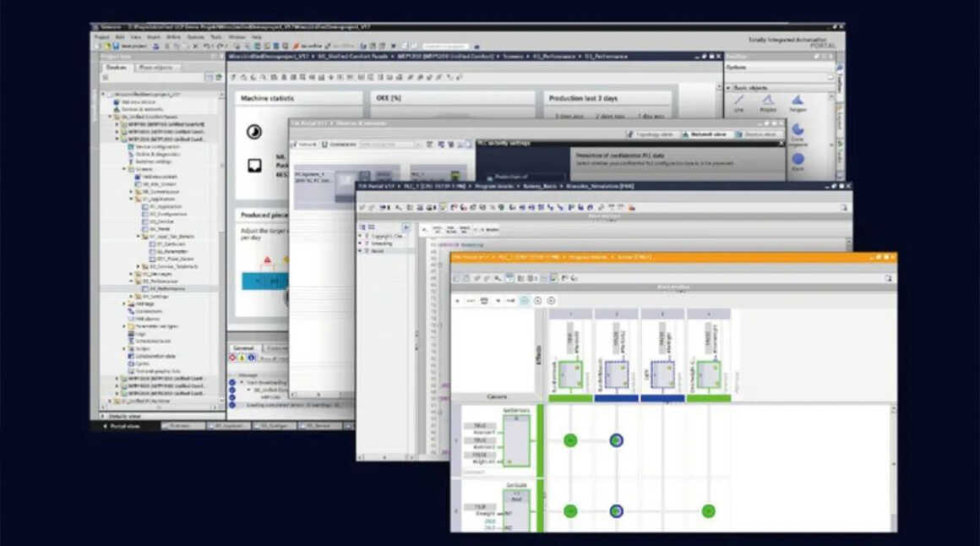Toggle the blue information filter in inspector
Screen dimensions: 980x546
point(251,358)
